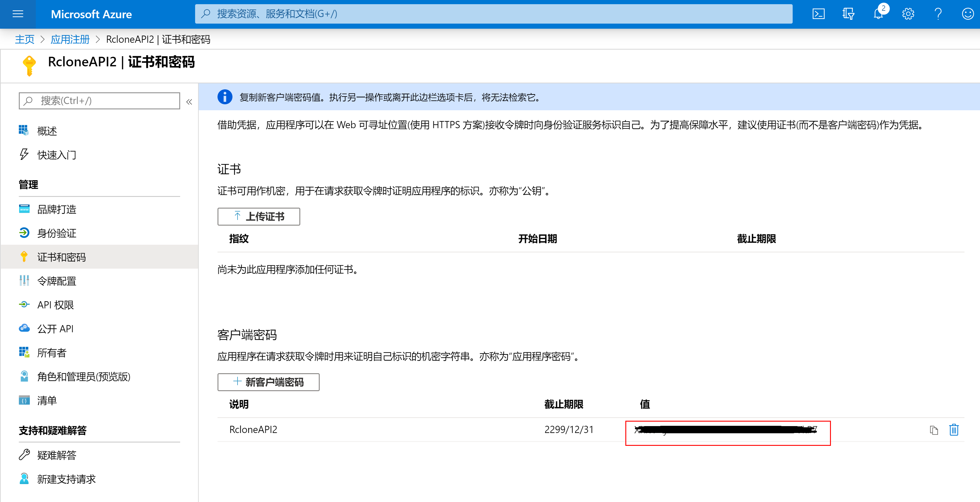Open Cloud Shell from top bar
The image size is (980, 502).
pyautogui.click(x=818, y=14)
